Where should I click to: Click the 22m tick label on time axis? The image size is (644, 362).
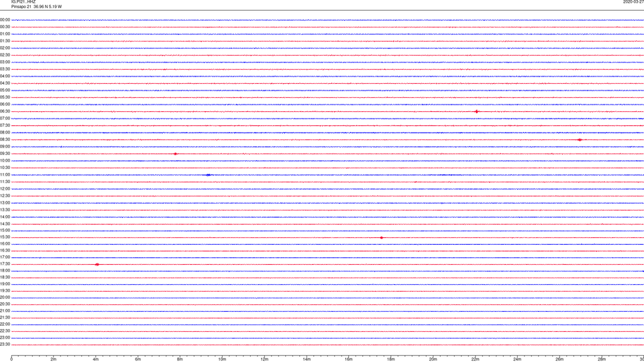[475, 359]
